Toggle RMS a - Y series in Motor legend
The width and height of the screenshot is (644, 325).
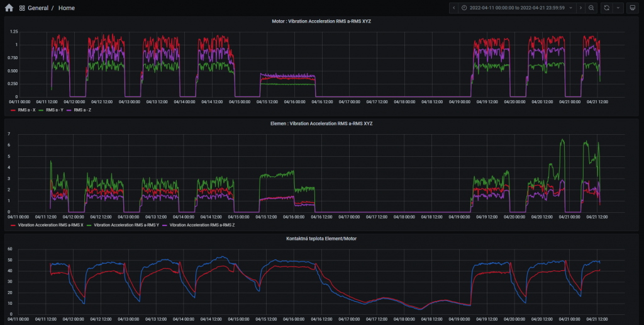(55, 110)
